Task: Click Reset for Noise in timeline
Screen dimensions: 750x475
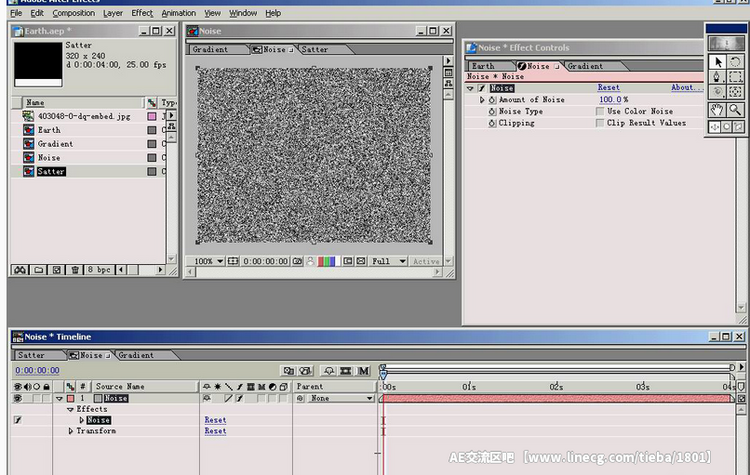Action: click(x=215, y=420)
